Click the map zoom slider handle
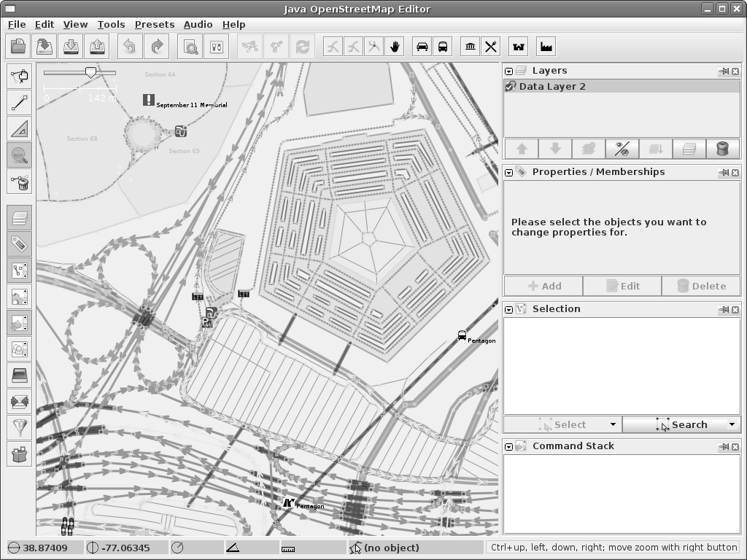The width and height of the screenshot is (747, 560). click(x=90, y=72)
